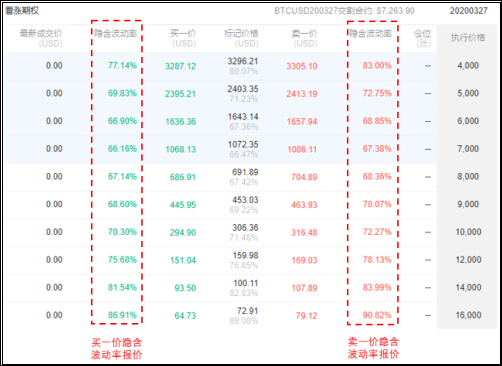
Task: Click sell price 169.03
Action: pyautogui.click(x=304, y=260)
